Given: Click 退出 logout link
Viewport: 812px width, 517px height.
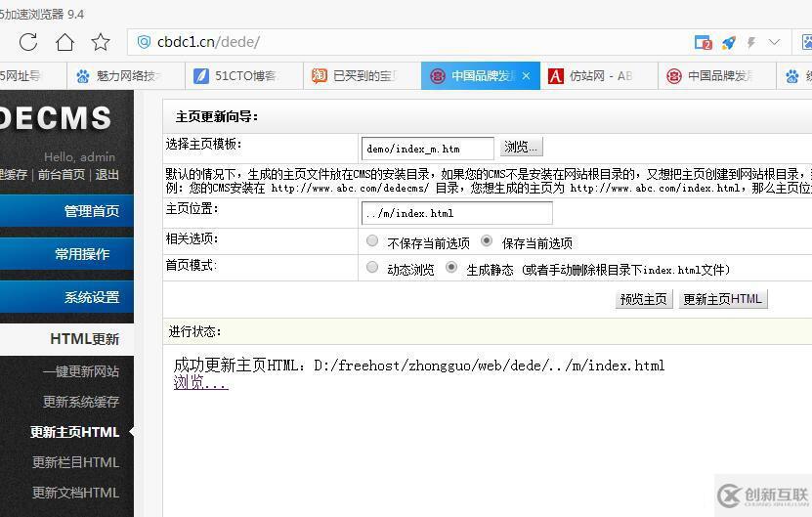Looking at the screenshot, I should point(107,175).
